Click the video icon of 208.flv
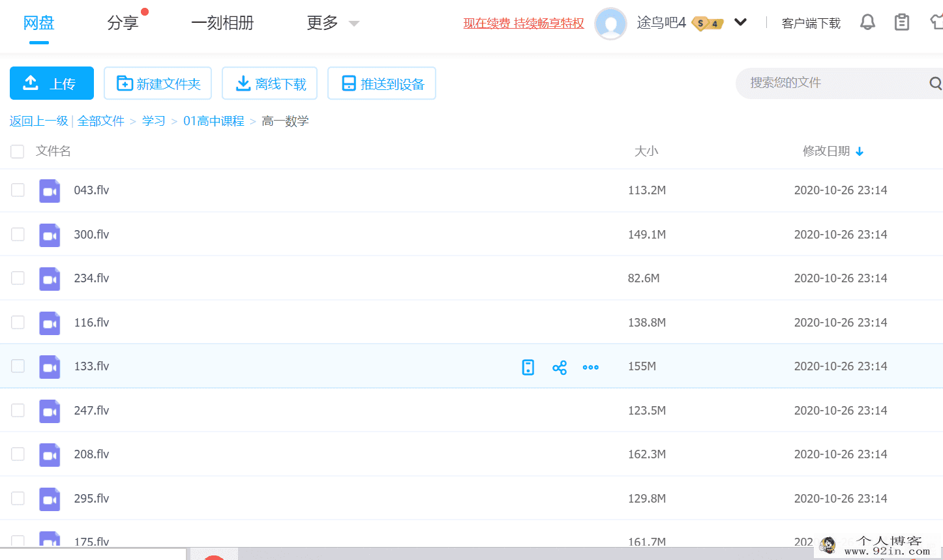This screenshot has height=560, width=943. pyautogui.click(x=50, y=455)
